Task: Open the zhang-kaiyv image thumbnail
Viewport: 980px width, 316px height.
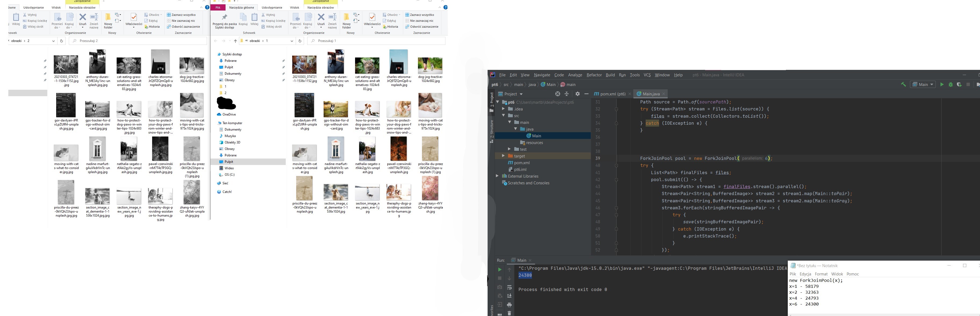Action: coord(430,189)
